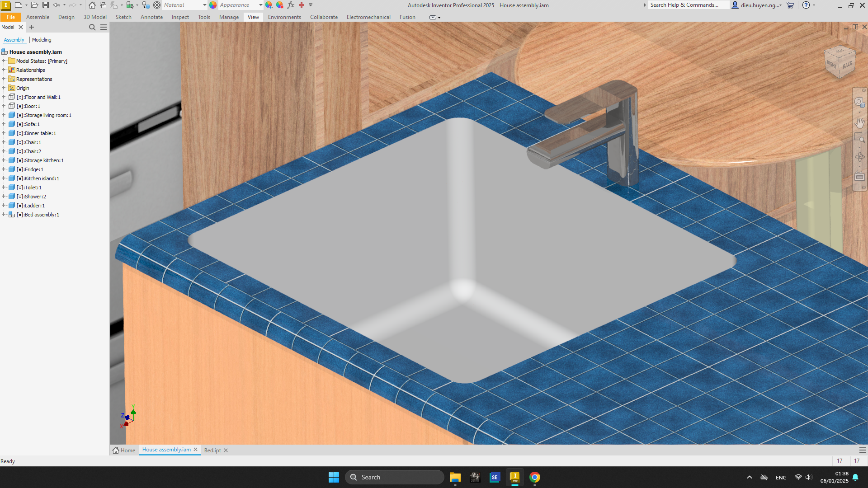Select the Zoom window tool in navigation bar
This screenshot has height=488, width=868.
[859, 137]
